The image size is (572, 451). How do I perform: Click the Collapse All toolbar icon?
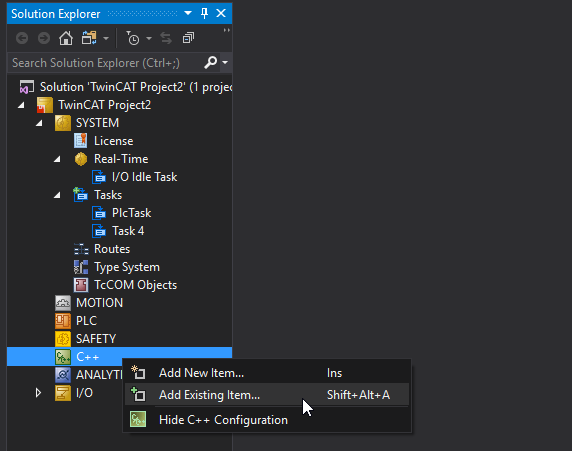pos(188,38)
